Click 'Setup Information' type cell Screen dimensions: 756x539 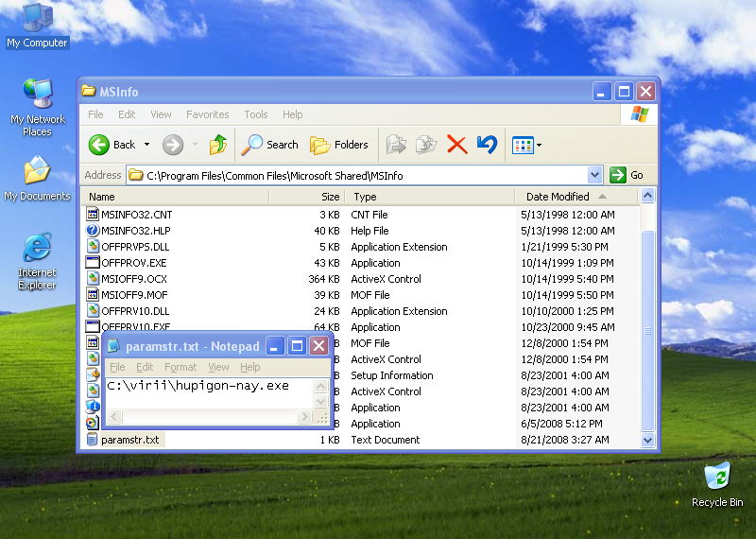pos(392,375)
